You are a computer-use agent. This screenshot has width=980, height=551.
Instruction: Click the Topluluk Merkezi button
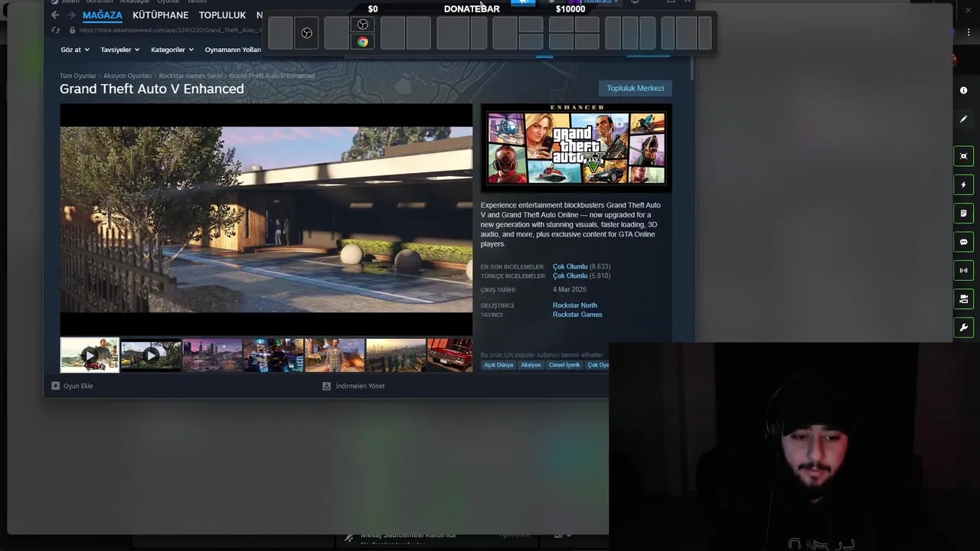pyautogui.click(x=635, y=88)
